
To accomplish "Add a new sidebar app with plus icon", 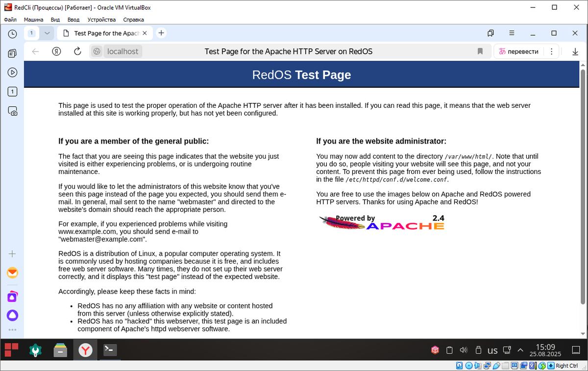I will point(13,254).
